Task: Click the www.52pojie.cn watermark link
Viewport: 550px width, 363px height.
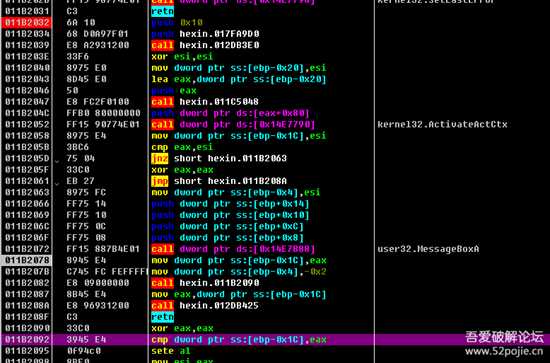Action: pyautogui.click(x=504, y=351)
